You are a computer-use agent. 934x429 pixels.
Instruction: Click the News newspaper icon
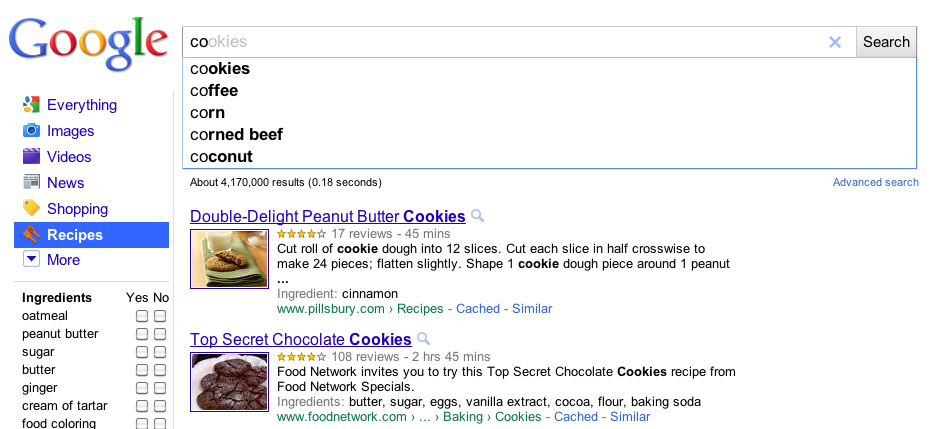(31, 183)
